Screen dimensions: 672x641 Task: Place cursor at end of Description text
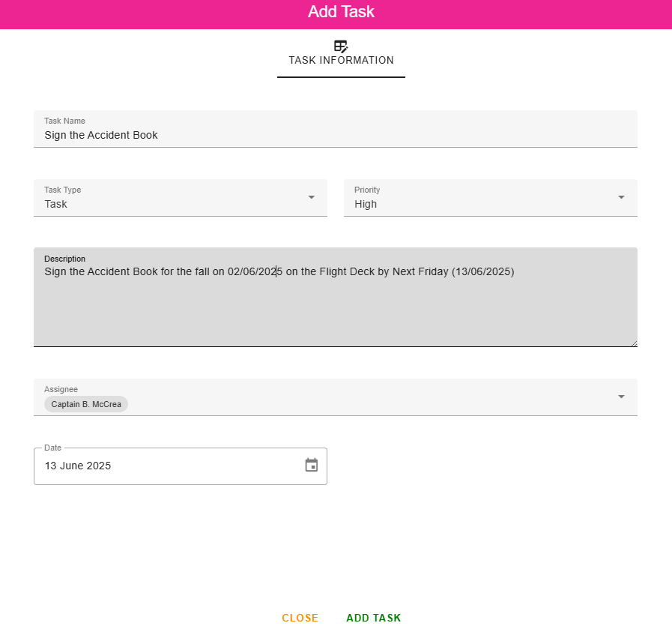tap(515, 271)
